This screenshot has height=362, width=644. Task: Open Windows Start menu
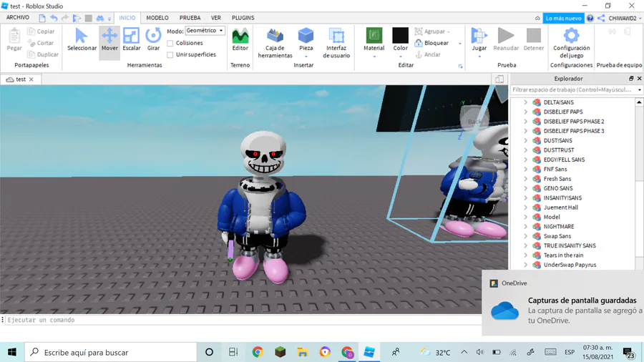pos(12,352)
